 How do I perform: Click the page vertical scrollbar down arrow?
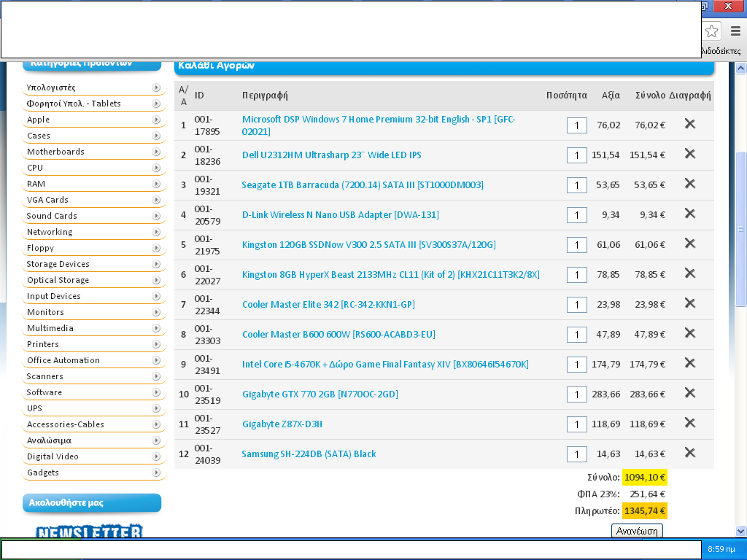pos(740,530)
